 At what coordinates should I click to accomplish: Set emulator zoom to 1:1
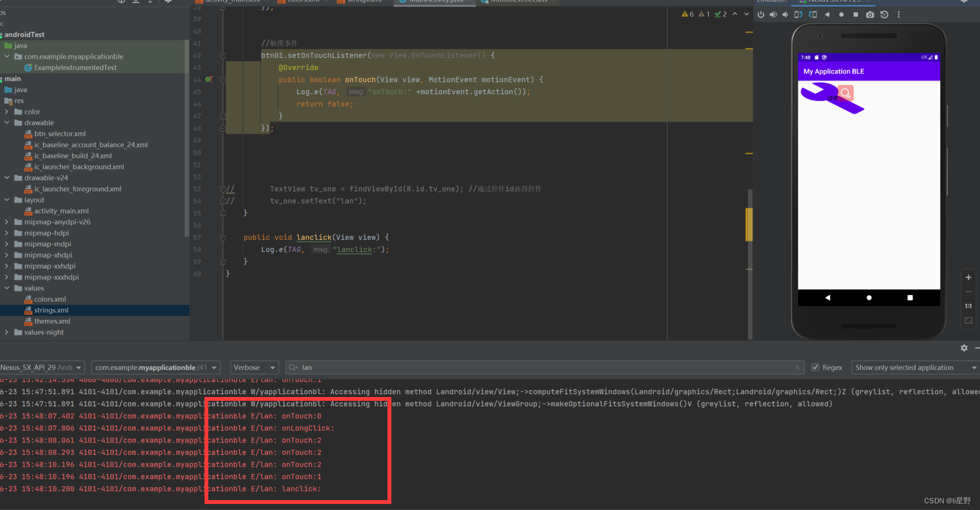click(x=968, y=305)
